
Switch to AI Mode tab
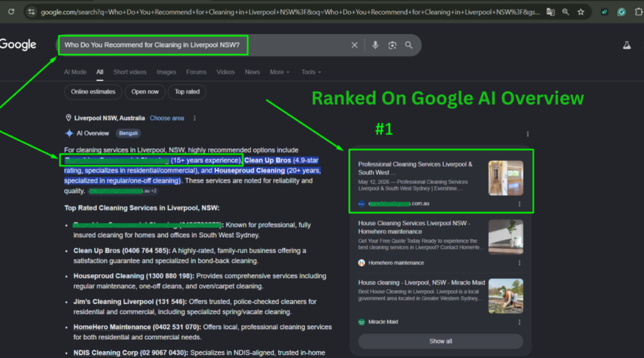[x=75, y=72]
